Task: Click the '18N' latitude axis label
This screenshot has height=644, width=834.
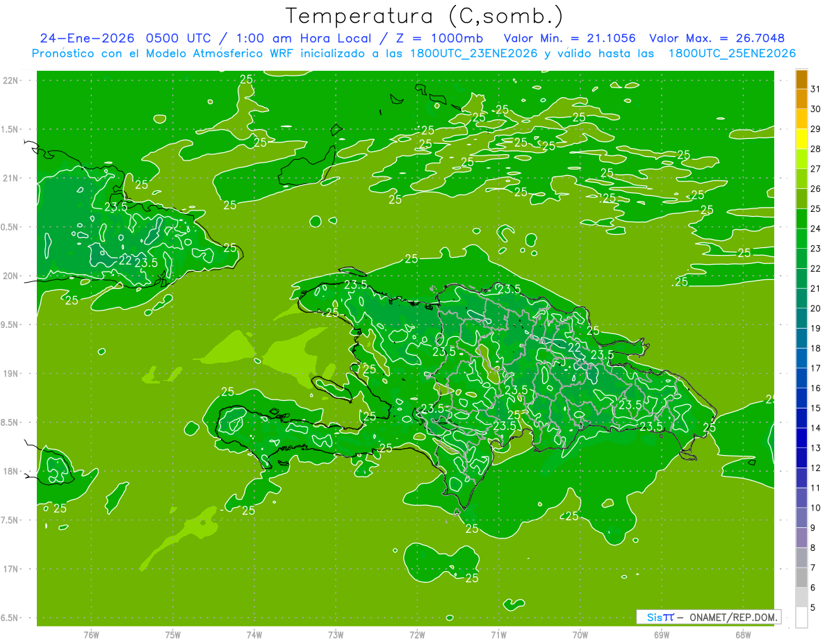Action: click(x=10, y=471)
